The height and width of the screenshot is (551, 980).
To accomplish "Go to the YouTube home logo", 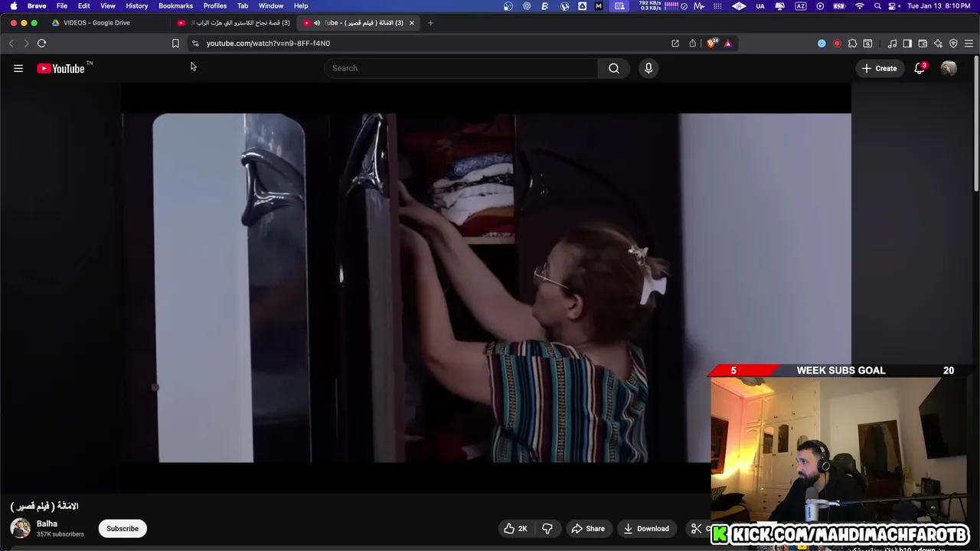I will [x=60, y=68].
